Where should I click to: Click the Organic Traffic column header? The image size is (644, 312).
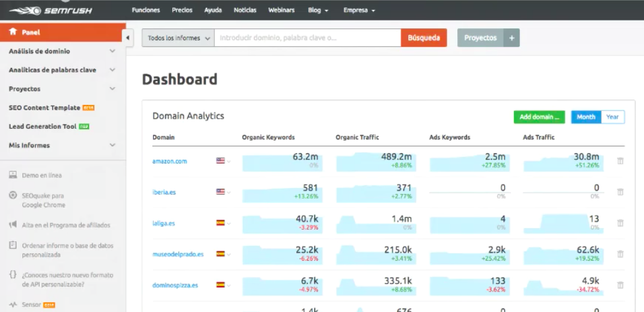358,137
